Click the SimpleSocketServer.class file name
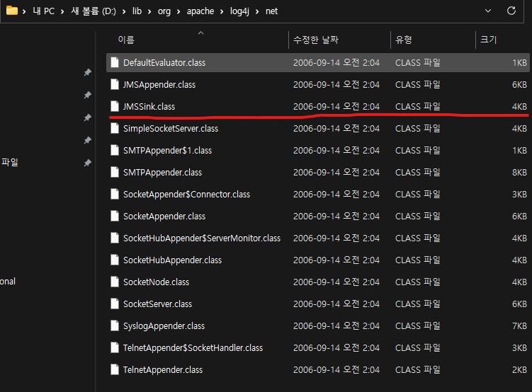This screenshot has width=532, height=392. (171, 129)
